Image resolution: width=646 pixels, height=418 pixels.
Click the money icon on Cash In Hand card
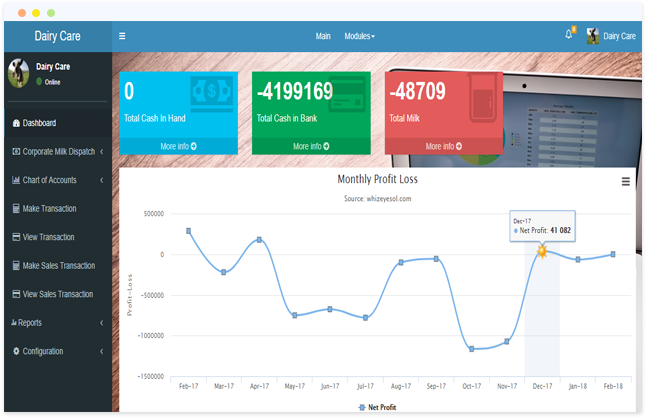[x=212, y=93]
